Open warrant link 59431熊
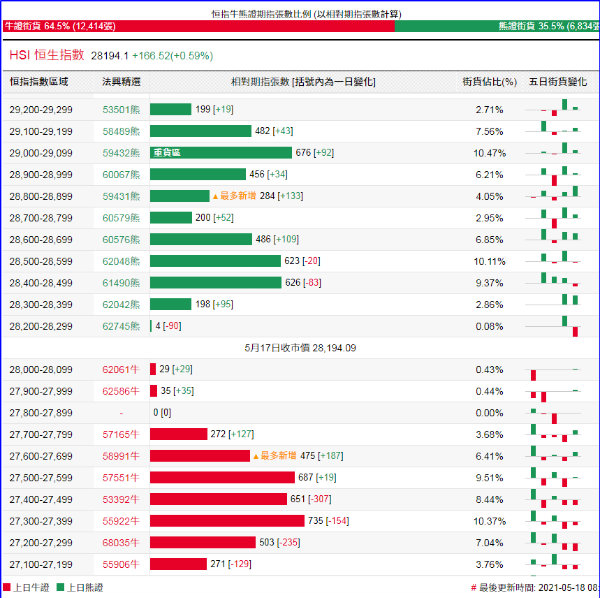The image size is (600, 598). point(121,197)
